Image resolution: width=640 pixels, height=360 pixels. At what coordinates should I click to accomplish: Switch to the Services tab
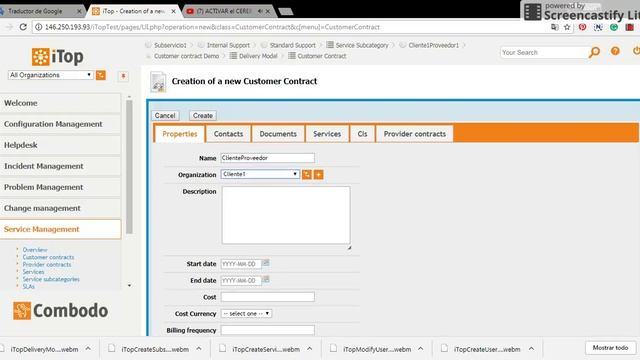coord(327,134)
